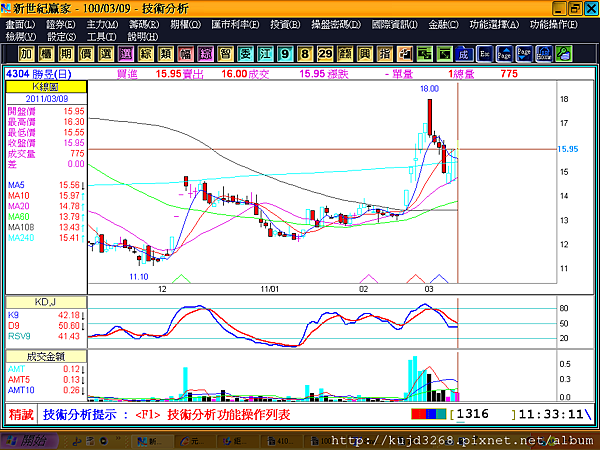Click the yellow 加 toolbar icon
This screenshot has width=600, height=450.
click(x=26, y=54)
